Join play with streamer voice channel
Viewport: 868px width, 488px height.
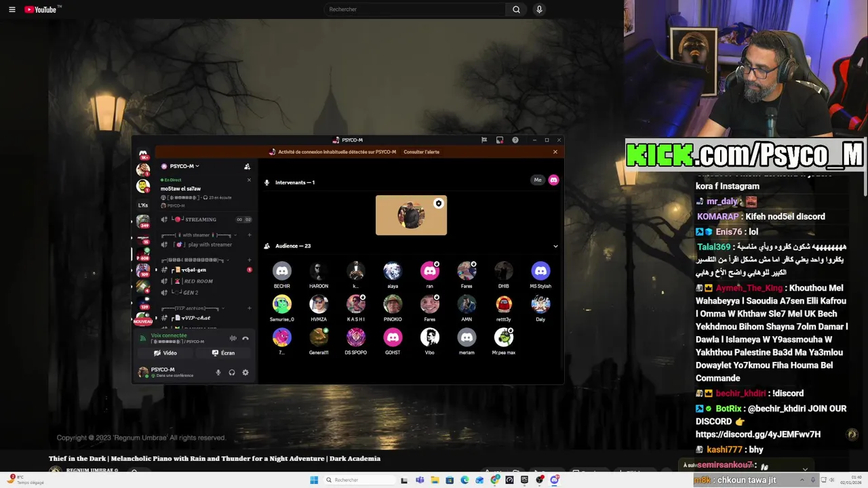point(206,245)
